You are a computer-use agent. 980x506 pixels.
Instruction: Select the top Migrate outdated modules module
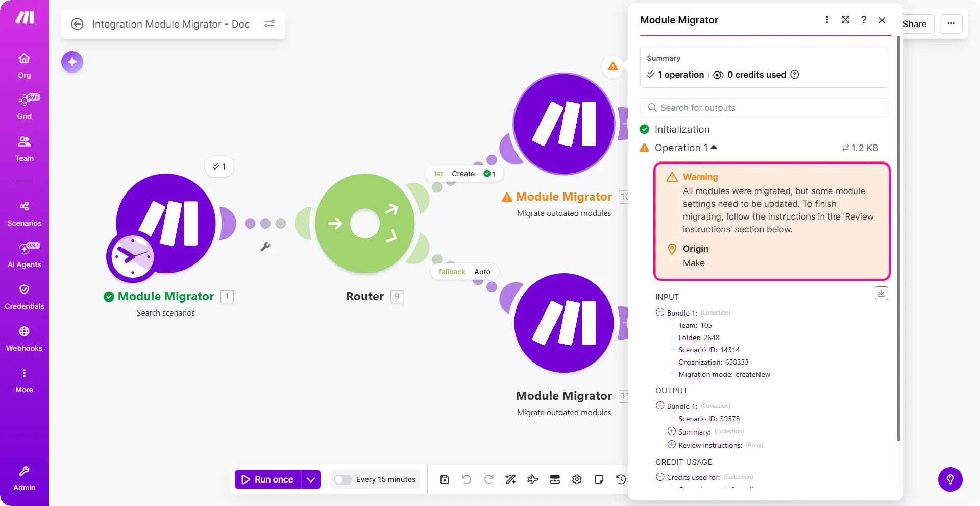coord(564,124)
